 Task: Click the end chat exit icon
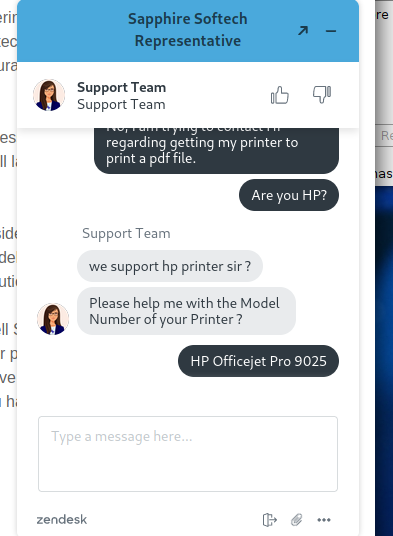270,520
